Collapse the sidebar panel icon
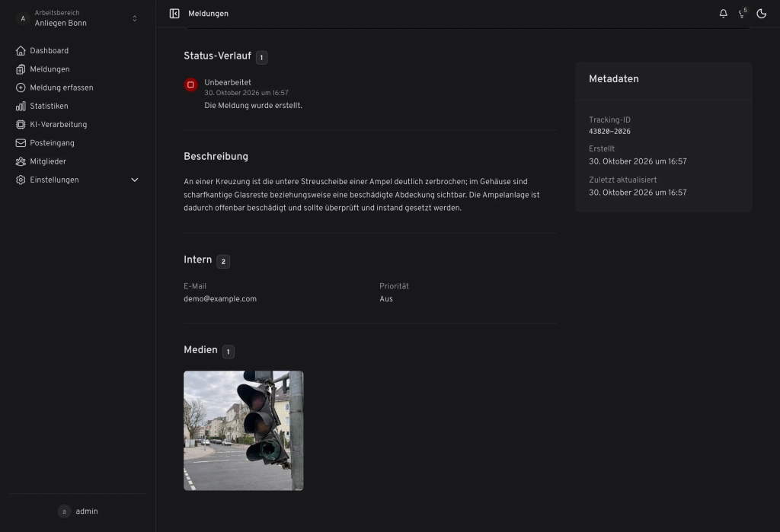The image size is (780, 532). pyautogui.click(x=174, y=14)
